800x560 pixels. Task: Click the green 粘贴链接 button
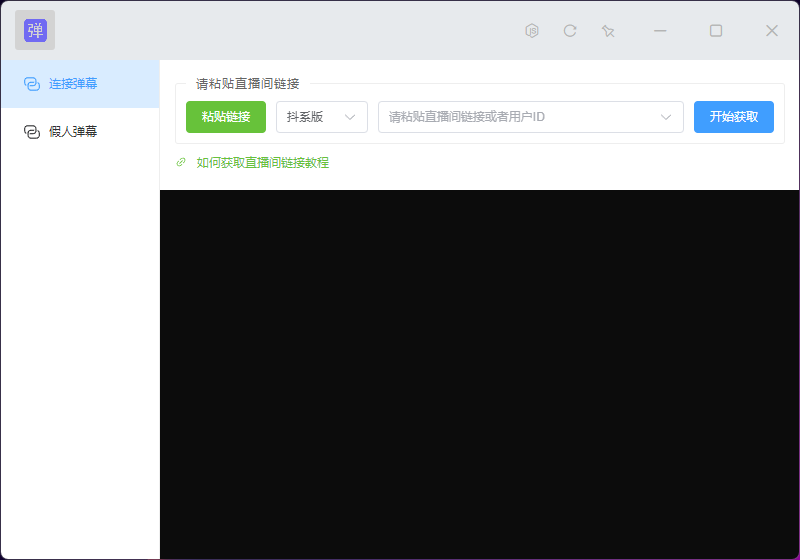point(226,117)
